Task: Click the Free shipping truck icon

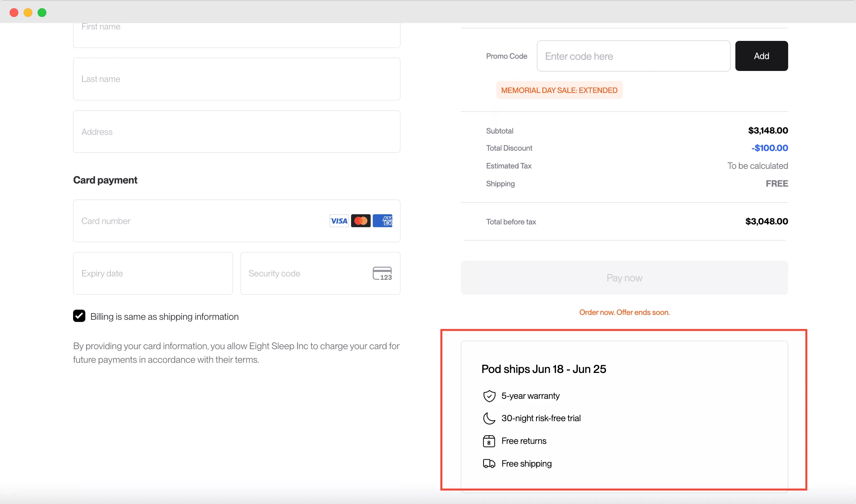Action: [489, 464]
